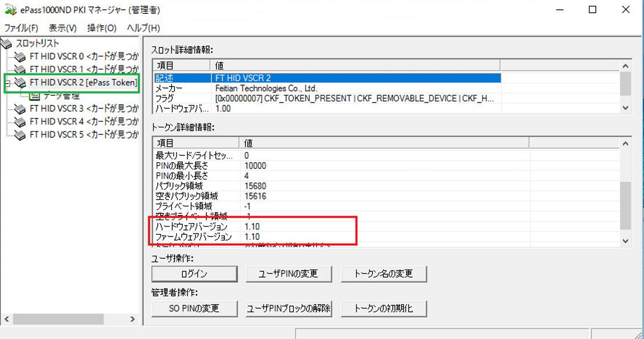Click the FT HID VSCR 4 slot icon
This screenshot has height=339, width=644.
tap(20, 122)
